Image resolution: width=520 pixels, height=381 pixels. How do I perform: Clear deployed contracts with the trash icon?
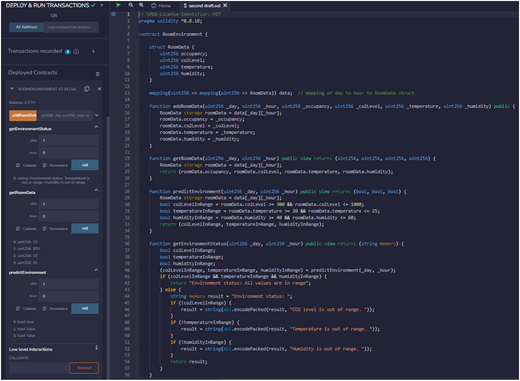(x=98, y=74)
